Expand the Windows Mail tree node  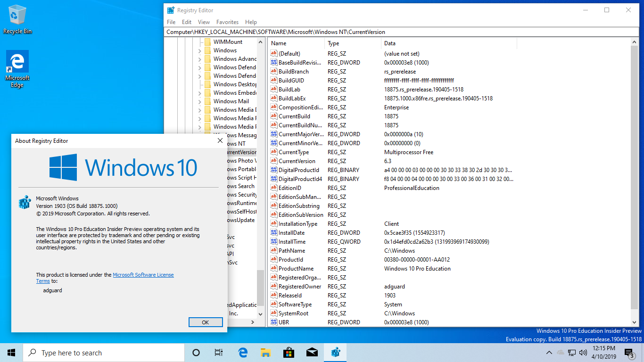[199, 101]
